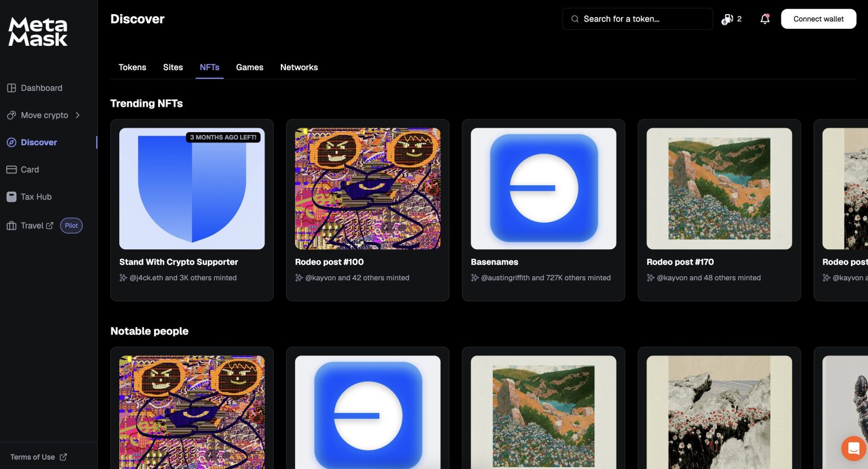Image resolution: width=868 pixels, height=469 pixels.
Task: Open the gas tracker icon showing 2
Action: click(x=727, y=19)
